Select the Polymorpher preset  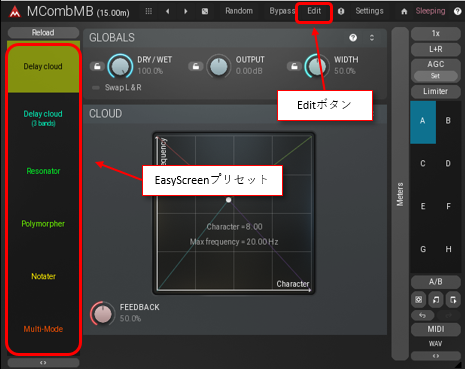pos(43,224)
